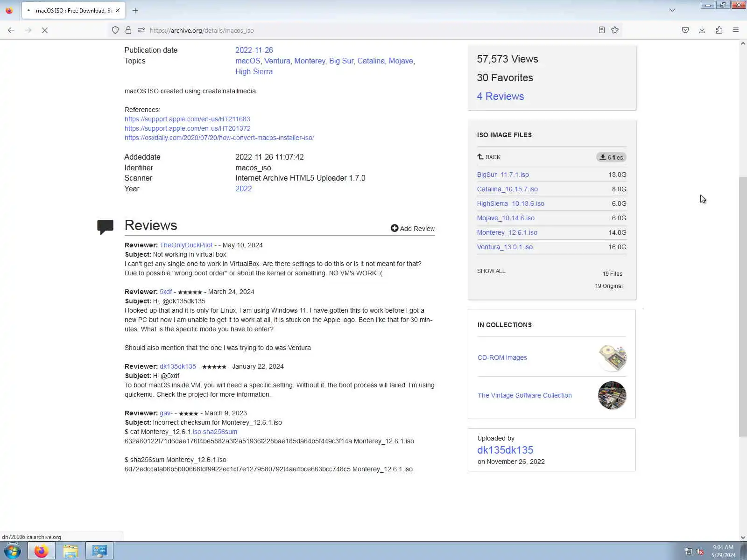The width and height of the screenshot is (747, 560).
Task: Open Apple support HT211683 link
Action: click(x=187, y=119)
